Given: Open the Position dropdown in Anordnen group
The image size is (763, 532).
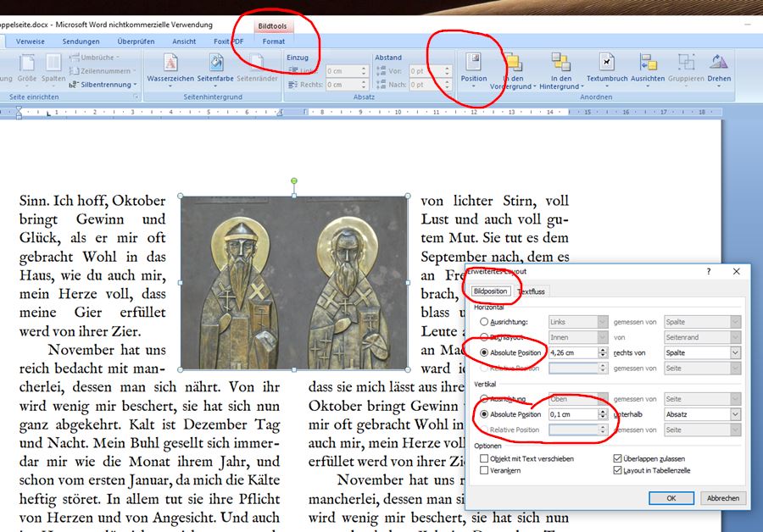Looking at the screenshot, I should (x=473, y=68).
